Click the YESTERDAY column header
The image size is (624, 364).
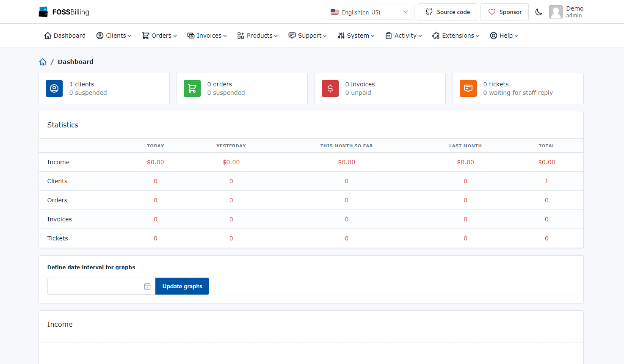click(231, 146)
